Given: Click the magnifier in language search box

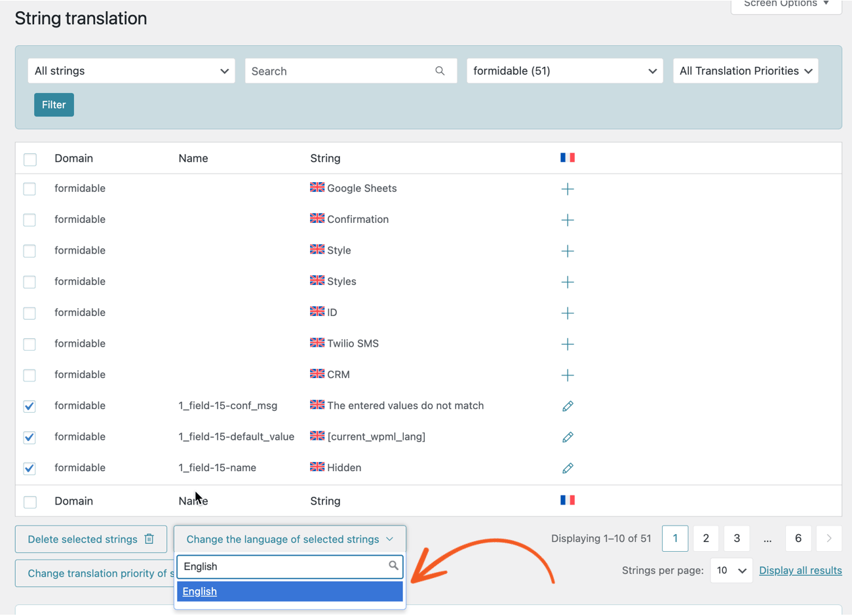Looking at the screenshot, I should tap(393, 565).
